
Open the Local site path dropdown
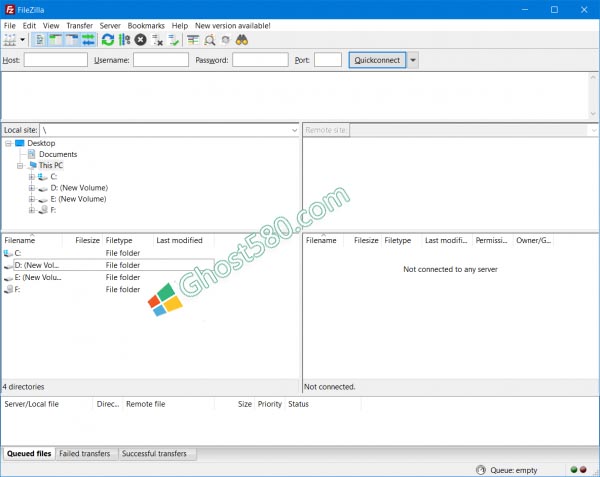(294, 130)
